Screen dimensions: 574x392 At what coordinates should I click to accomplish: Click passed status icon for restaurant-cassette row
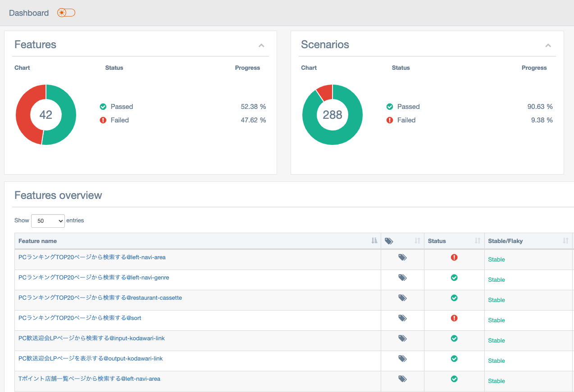coord(454,298)
